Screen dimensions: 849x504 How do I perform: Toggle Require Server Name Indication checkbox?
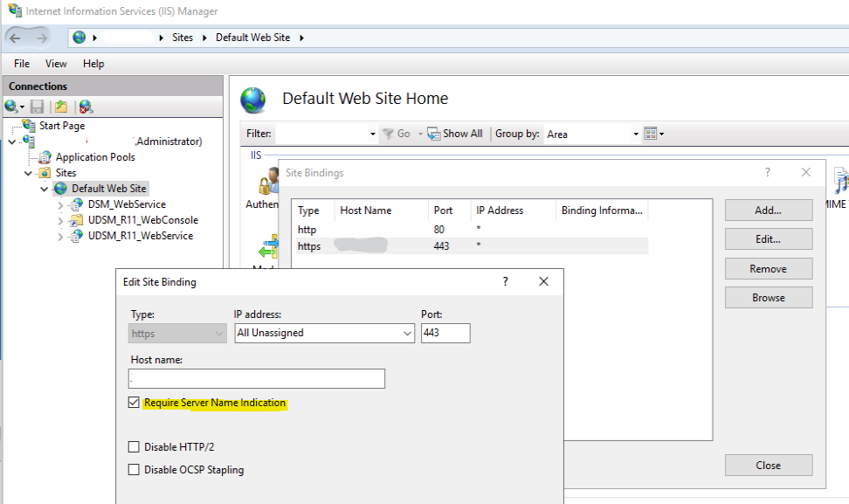click(x=134, y=402)
